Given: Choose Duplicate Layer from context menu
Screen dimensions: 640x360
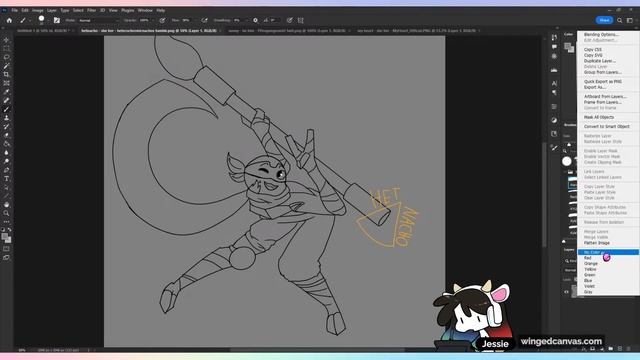Looking at the screenshot, I should click(600, 61).
